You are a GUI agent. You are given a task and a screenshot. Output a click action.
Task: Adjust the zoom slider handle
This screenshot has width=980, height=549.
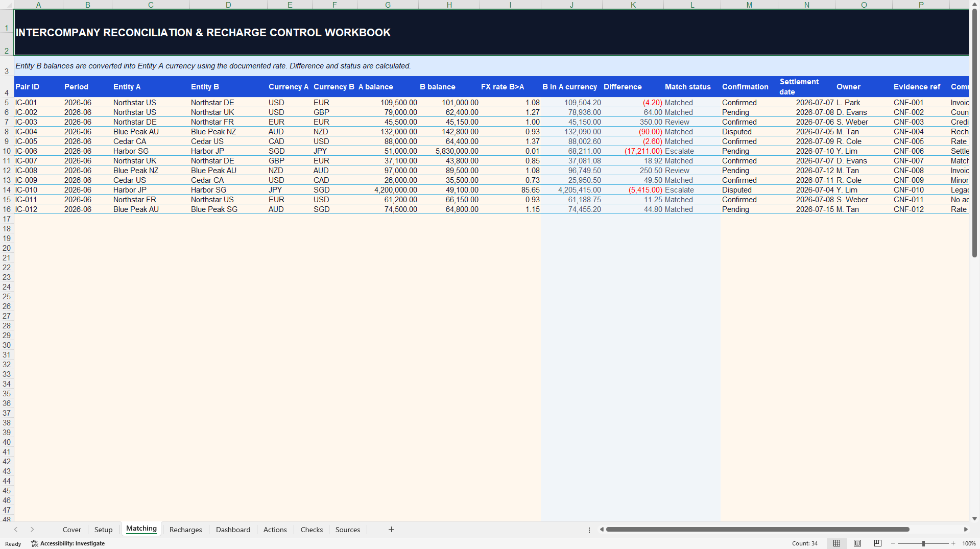(x=923, y=543)
